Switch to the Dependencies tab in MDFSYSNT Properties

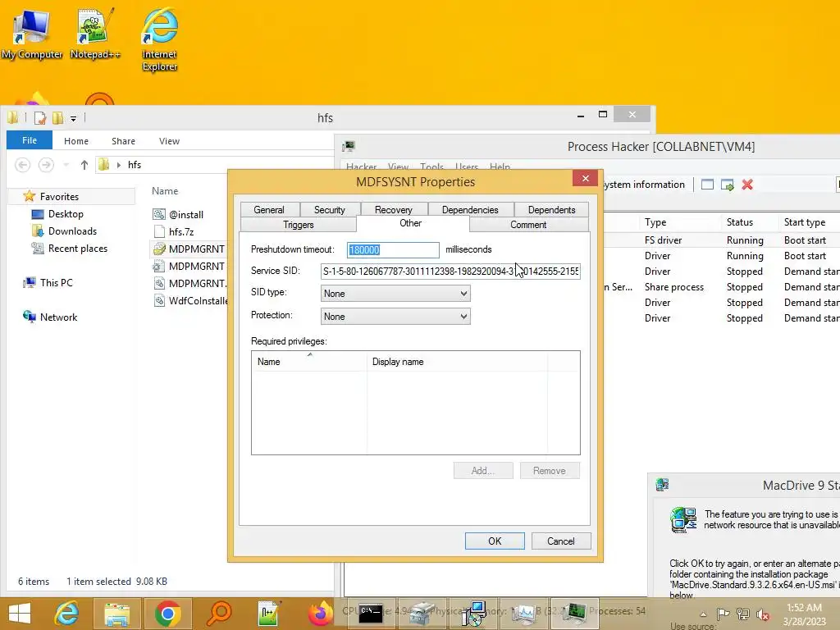[x=470, y=209]
